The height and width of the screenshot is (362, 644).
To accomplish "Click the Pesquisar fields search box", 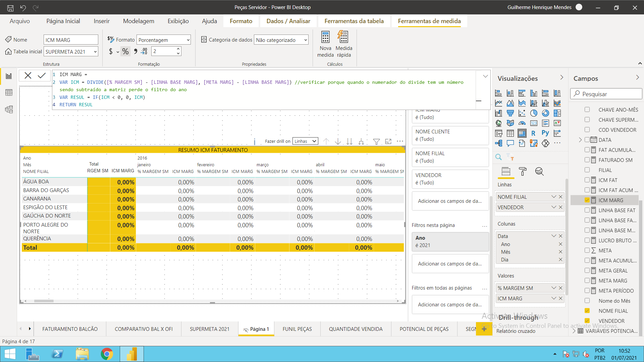I will click(x=606, y=94).
